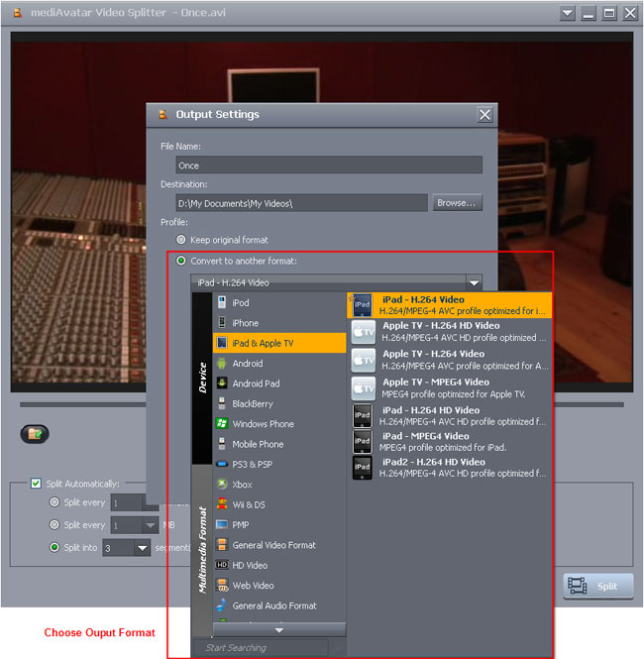644x659 pixels.
Task: Open the iPad - H.264 Video profile dropdown
Action: click(x=474, y=282)
